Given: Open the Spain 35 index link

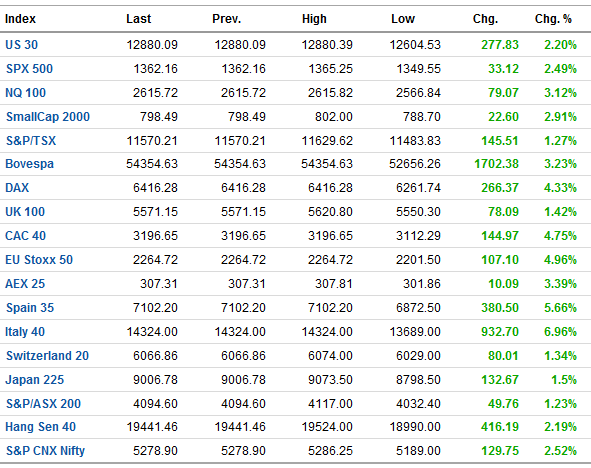Looking at the screenshot, I should pos(30,308).
